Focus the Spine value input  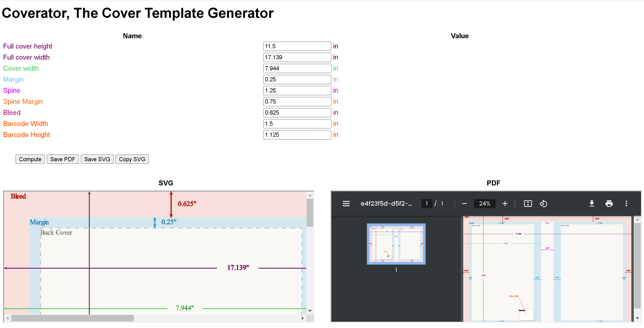pyautogui.click(x=297, y=91)
